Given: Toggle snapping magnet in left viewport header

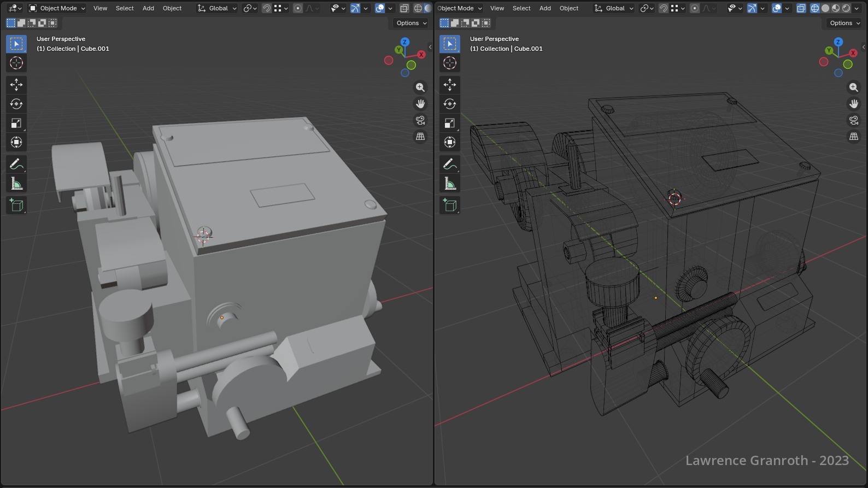Looking at the screenshot, I should pyautogui.click(x=267, y=8).
